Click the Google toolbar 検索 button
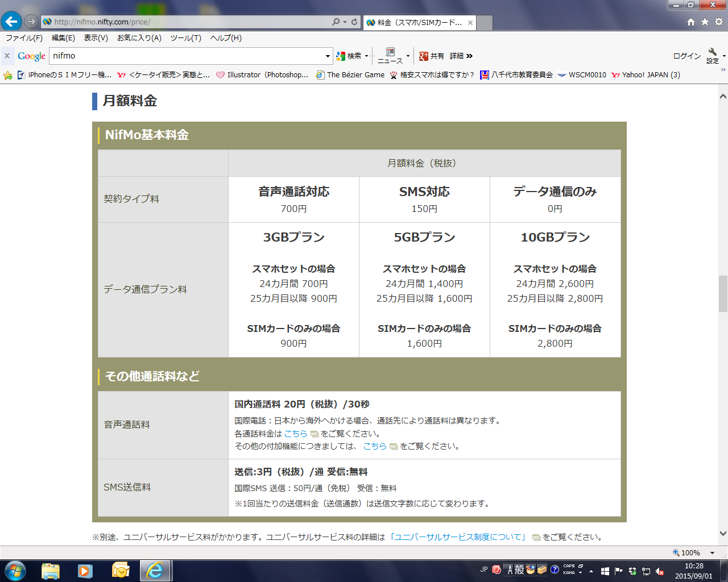The image size is (728, 582). pos(349,56)
